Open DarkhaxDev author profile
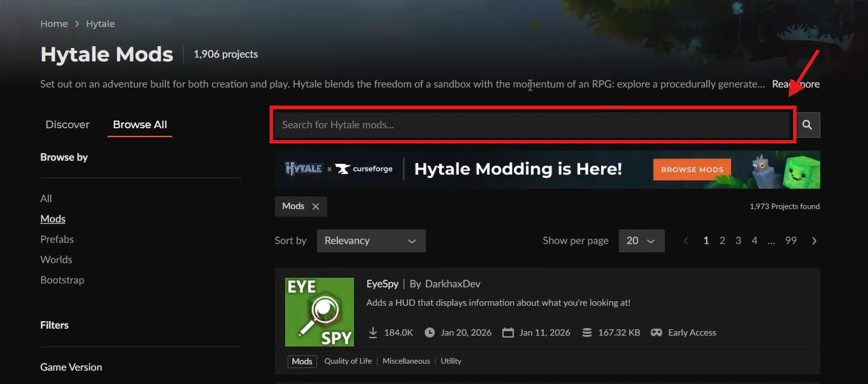The image size is (868, 384). pyautogui.click(x=453, y=284)
